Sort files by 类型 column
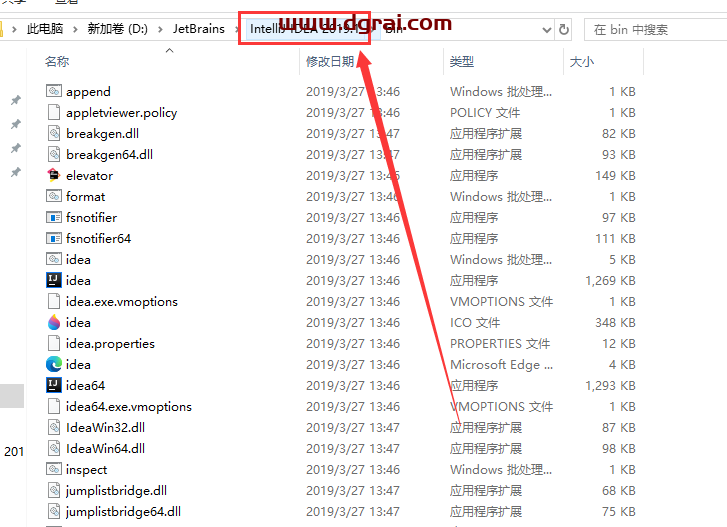 click(462, 61)
